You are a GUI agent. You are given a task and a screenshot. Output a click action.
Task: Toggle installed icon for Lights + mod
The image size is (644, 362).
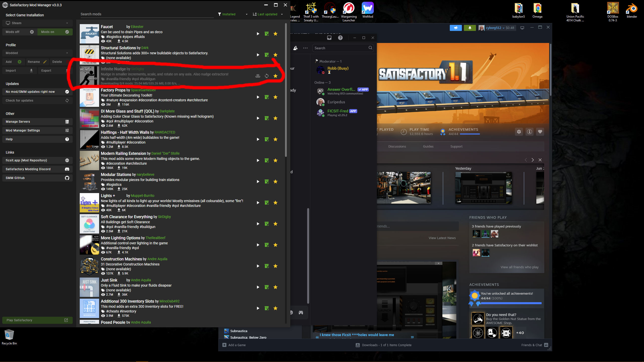click(x=267, y=203)
